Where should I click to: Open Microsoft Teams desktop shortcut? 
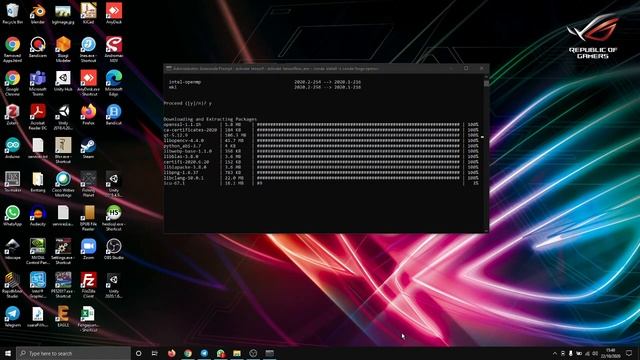38,83
